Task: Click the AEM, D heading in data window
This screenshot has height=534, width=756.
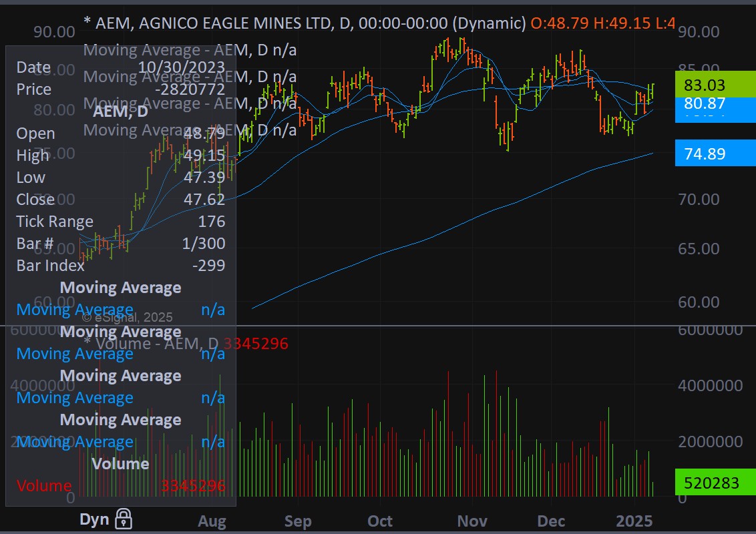Action: pyautogui.click(x=120, y=111)
